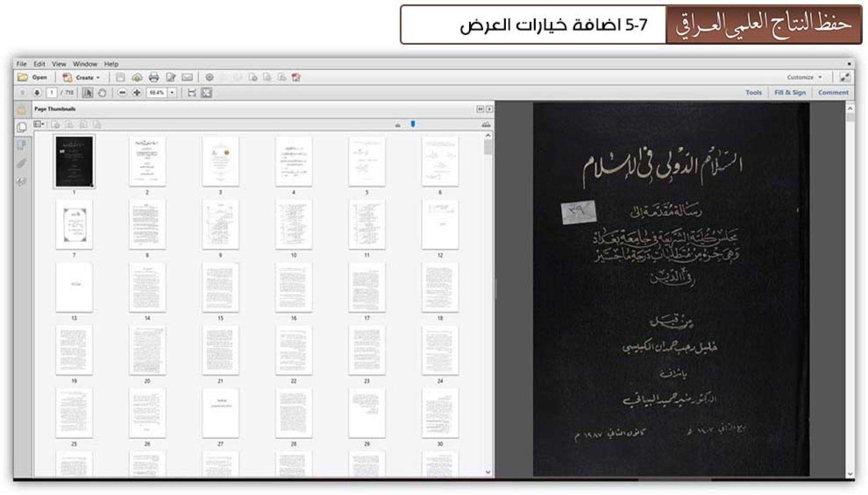Toggle the Select text cursor tool
868x495 pixels.
[x=88, y=93]
